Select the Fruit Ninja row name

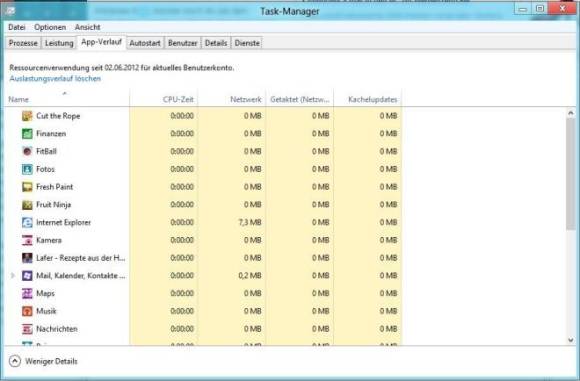coord(53,205)
